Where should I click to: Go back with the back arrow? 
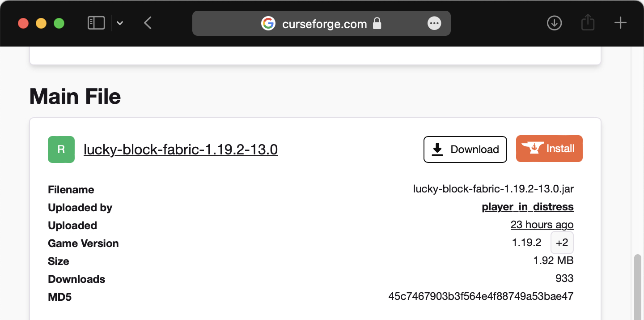click(148, 23)
